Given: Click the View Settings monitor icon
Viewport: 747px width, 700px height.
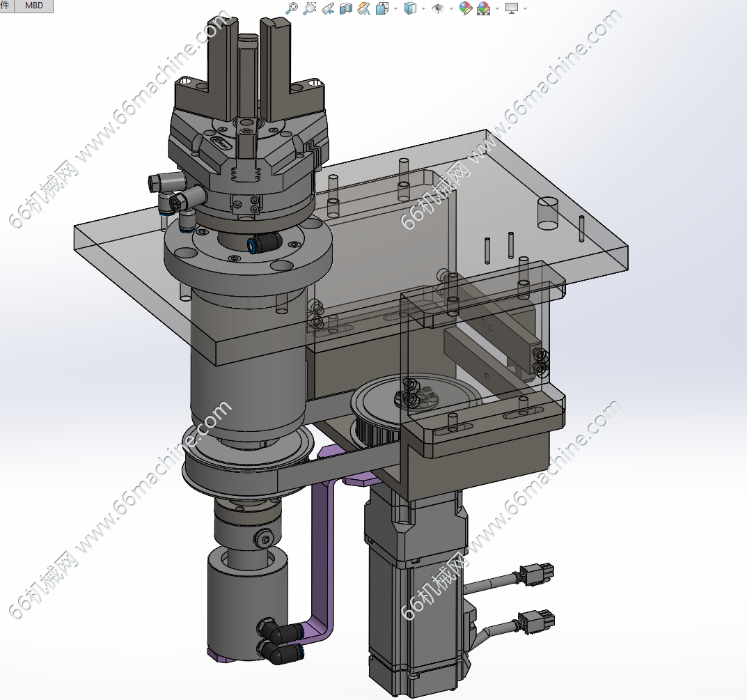Looking at the screenshot, I should click(512, 8).
